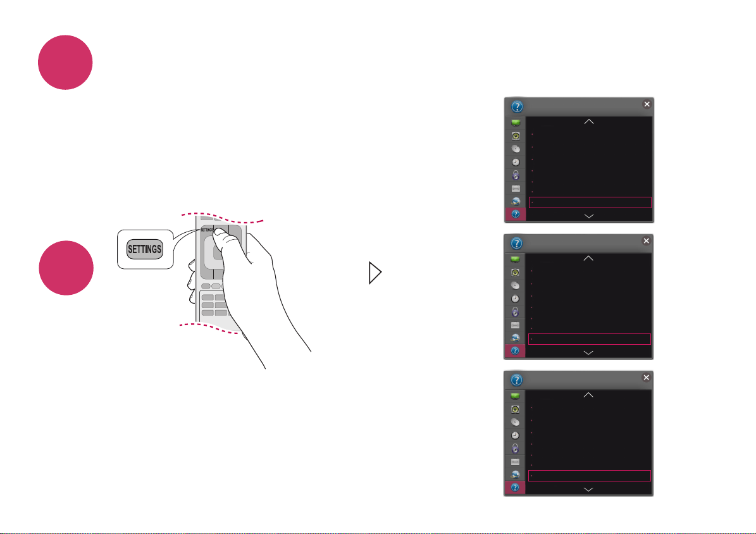Image resolution: width=756 pixels, height=534 pixels.
Task: Select the pink-outlined menu entry in middle panel
Action: point(590,338)
